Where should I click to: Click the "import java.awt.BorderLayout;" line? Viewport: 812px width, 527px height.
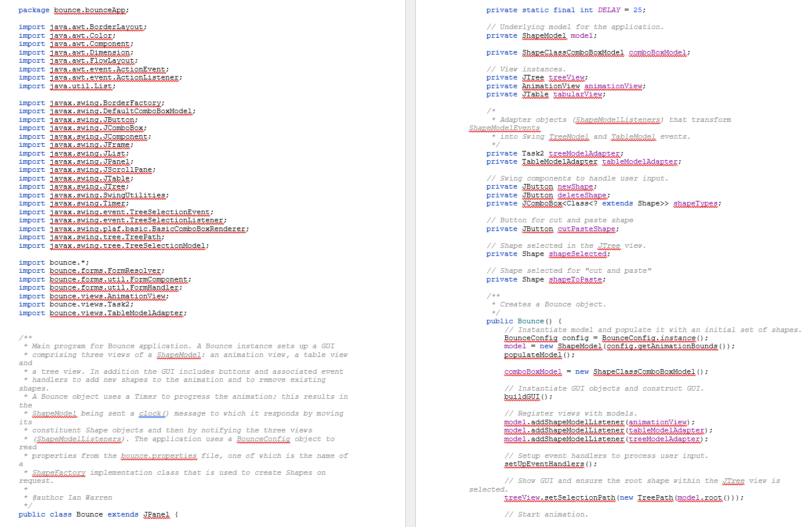[82, 27]
